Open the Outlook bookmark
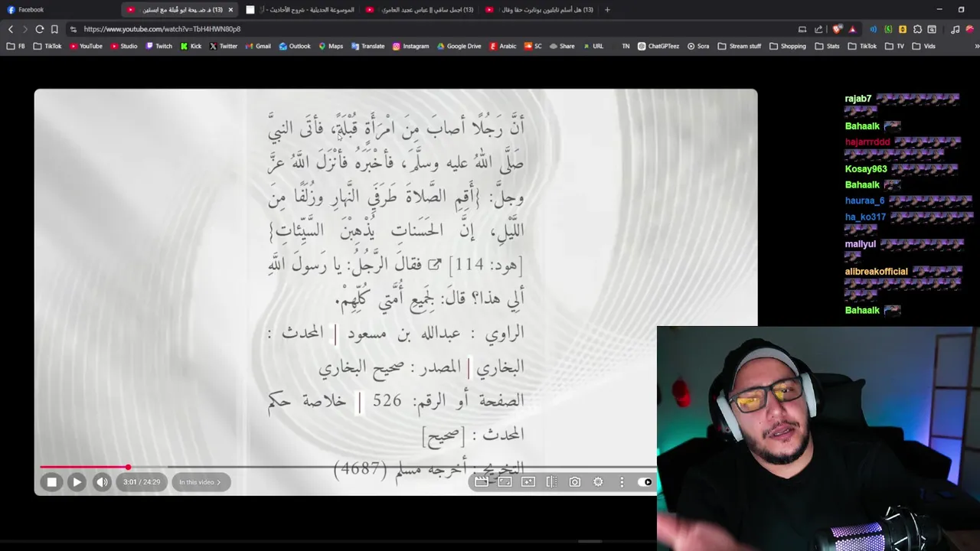The image size is (980, 551). [295, 46]
